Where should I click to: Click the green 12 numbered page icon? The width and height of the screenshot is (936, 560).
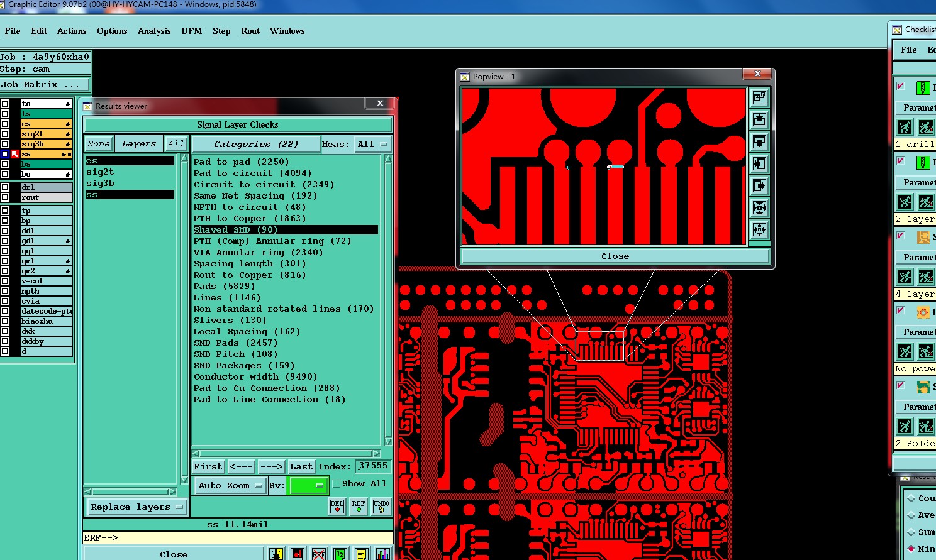point(340,554)
